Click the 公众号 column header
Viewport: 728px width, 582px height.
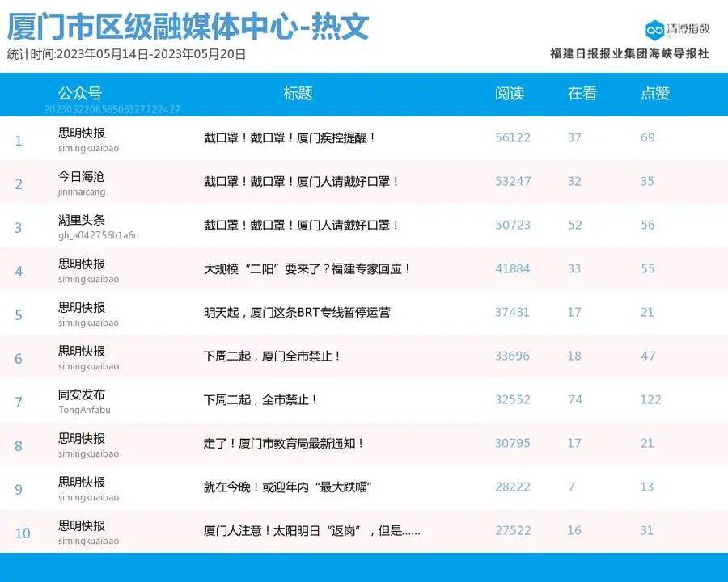point(79,93)
